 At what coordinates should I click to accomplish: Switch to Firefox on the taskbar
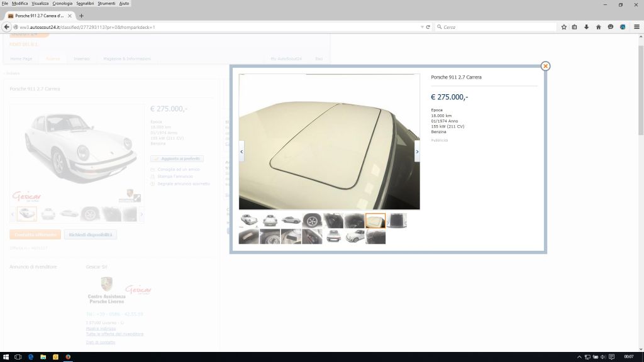68,357
